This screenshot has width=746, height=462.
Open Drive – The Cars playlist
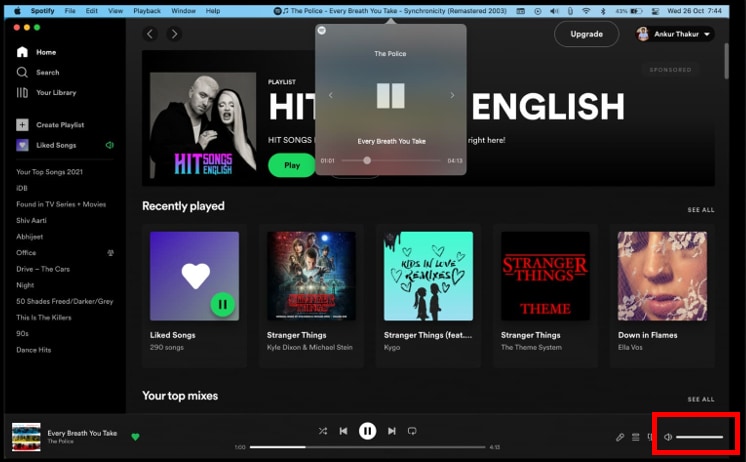tap(43, 269)
